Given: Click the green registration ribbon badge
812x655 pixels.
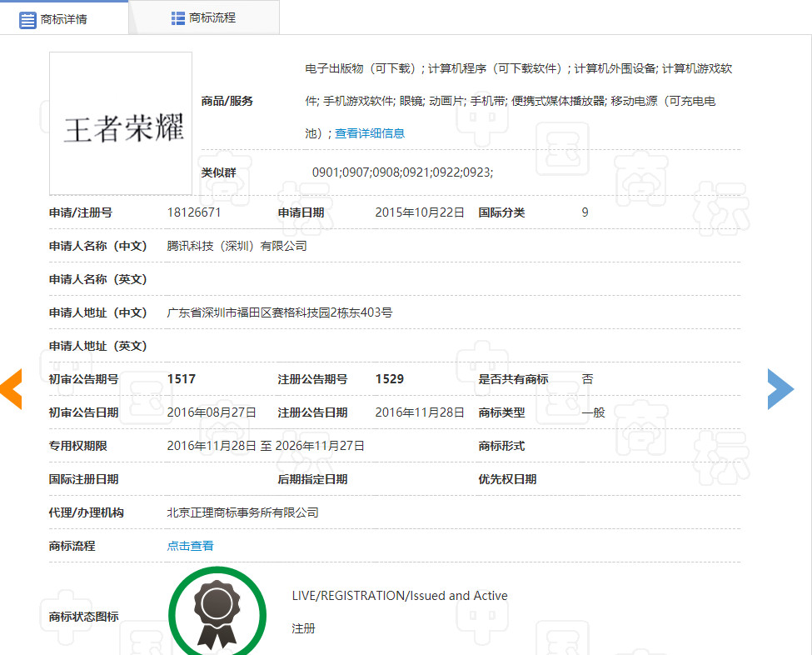Looking at the screenshot, I should tap(217, 612).
